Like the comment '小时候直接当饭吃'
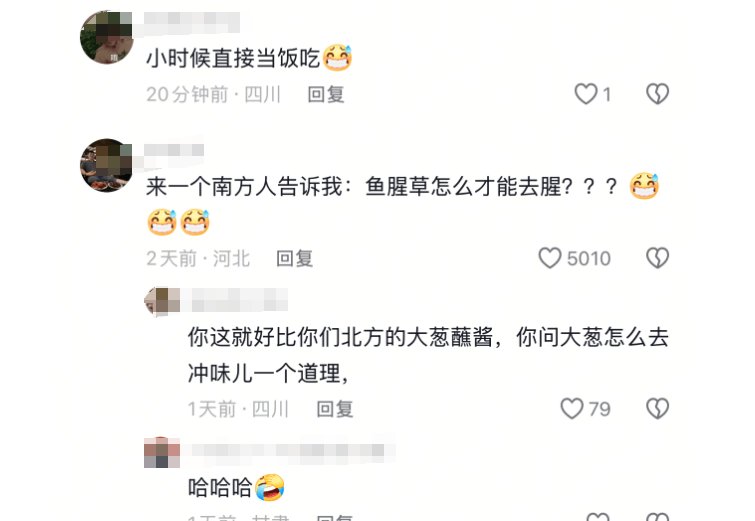The width and height of the screenshot is (755, 521). click(x=586, y=94)
